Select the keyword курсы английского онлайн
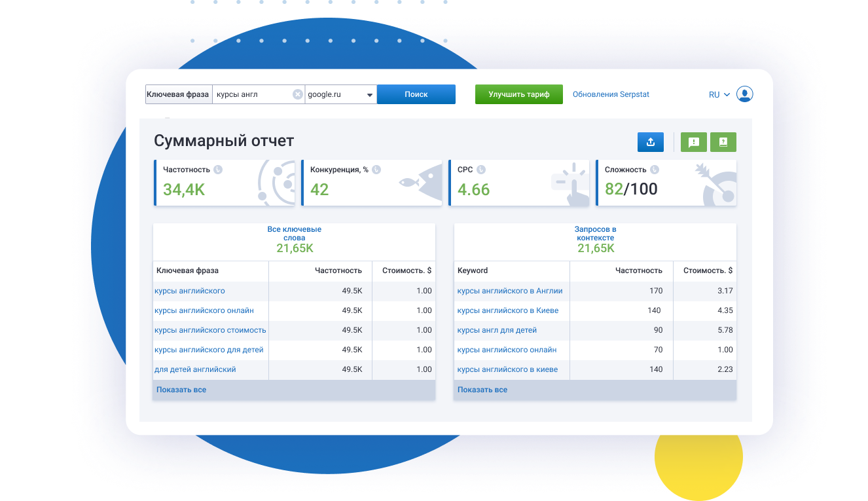This screenshot has width=868, height=501. 204,310
